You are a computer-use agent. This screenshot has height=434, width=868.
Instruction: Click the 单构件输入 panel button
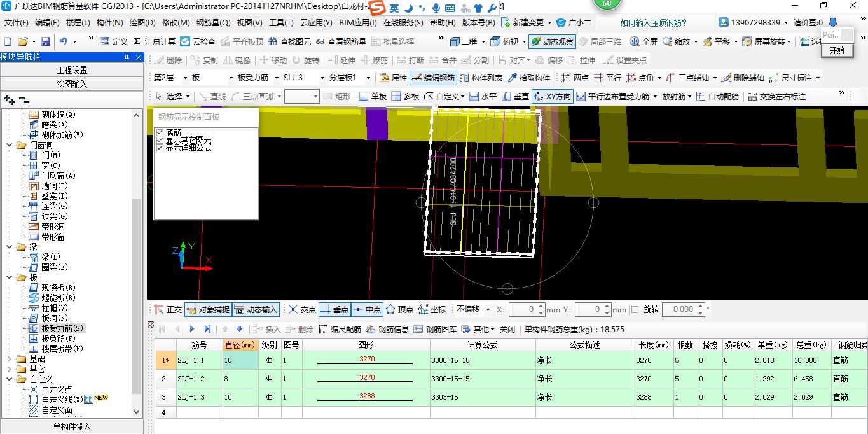(x=72, y=426)
